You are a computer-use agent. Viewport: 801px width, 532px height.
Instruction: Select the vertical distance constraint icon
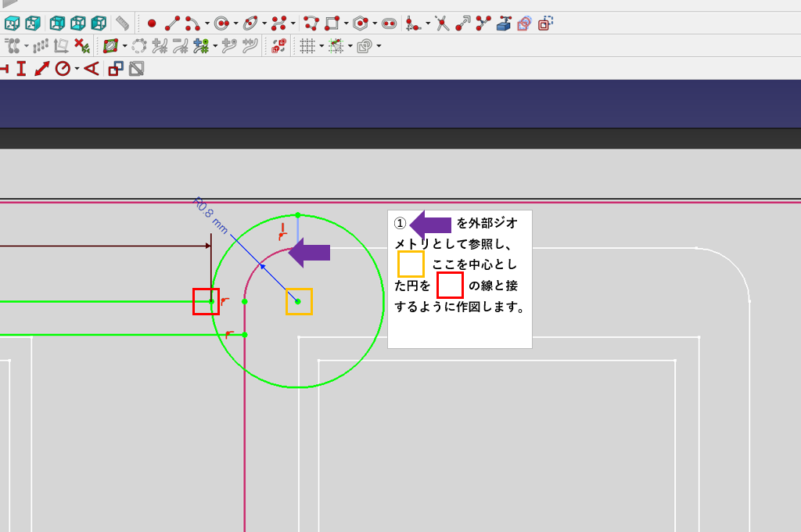coord(21,69)
